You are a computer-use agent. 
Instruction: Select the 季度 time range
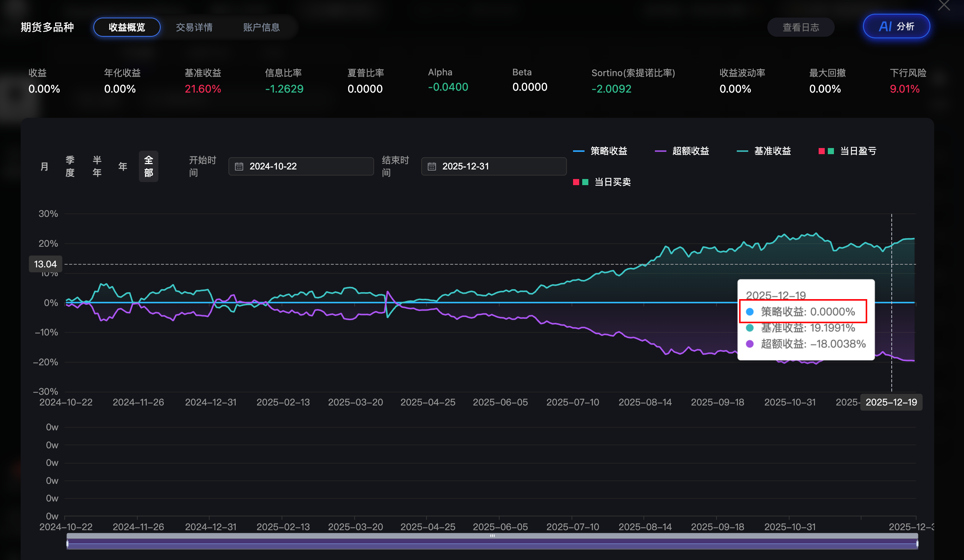[70, 166]
